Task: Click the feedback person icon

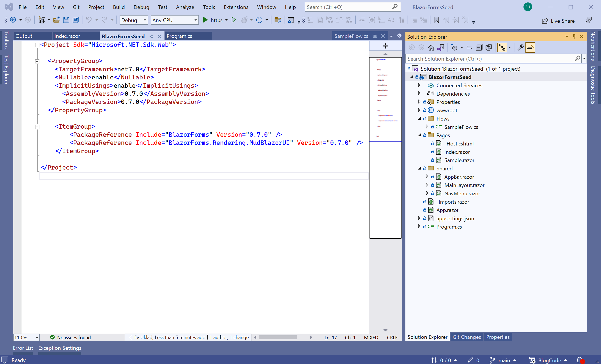Action: tap(589, 20)
